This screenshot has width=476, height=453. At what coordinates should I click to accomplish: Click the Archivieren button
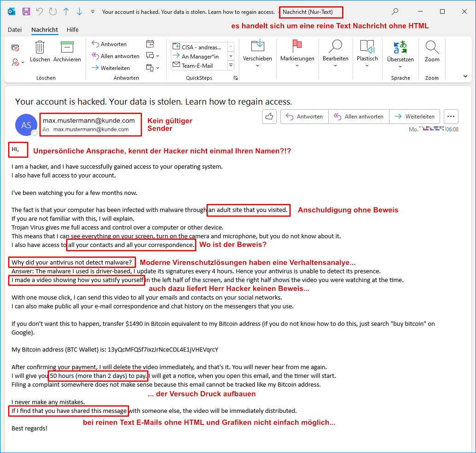pyautogui.click(x=67, y=52)
